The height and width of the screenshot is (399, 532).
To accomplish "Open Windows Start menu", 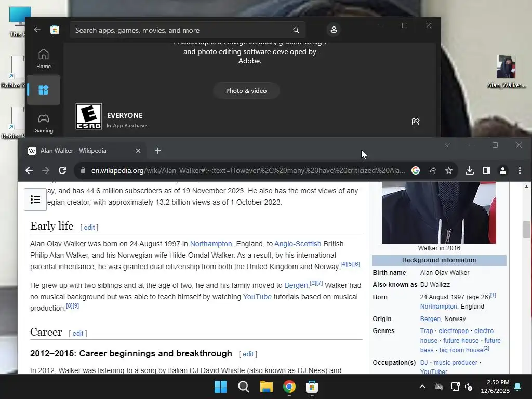I will [x=220, y=387].
